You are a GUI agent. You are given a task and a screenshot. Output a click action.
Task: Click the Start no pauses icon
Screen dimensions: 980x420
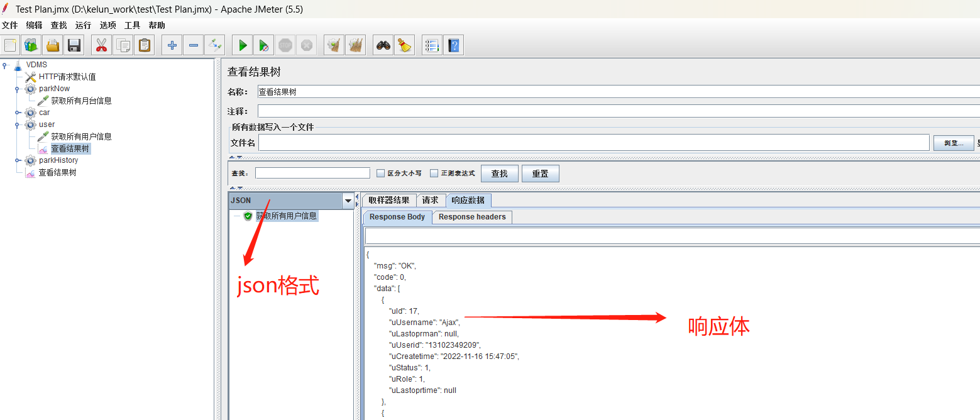coord(264,45)
